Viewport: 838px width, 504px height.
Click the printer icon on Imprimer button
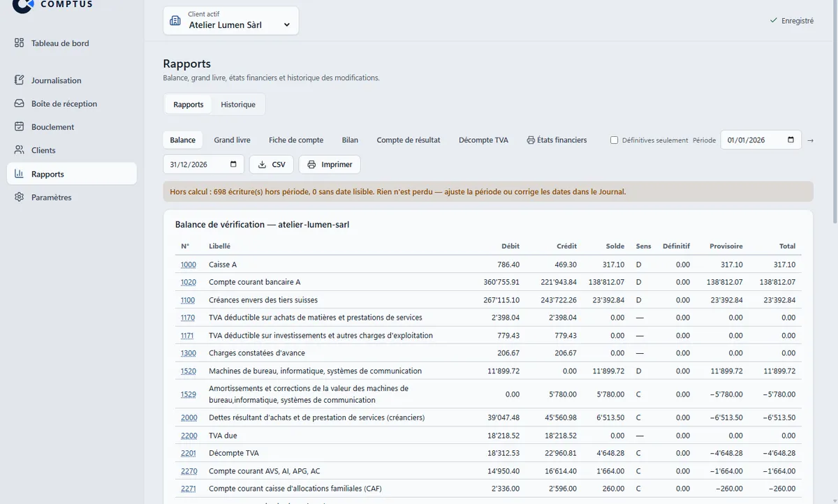(312, 165)
